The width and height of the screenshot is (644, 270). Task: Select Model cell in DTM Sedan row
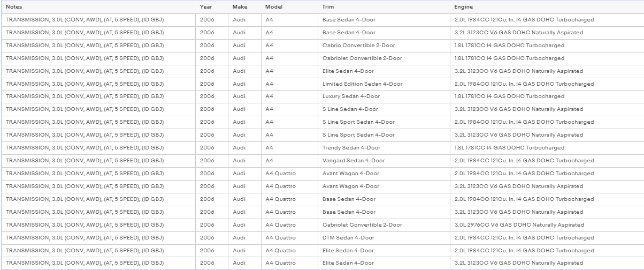pyautogui.click(x=289, y=238)
